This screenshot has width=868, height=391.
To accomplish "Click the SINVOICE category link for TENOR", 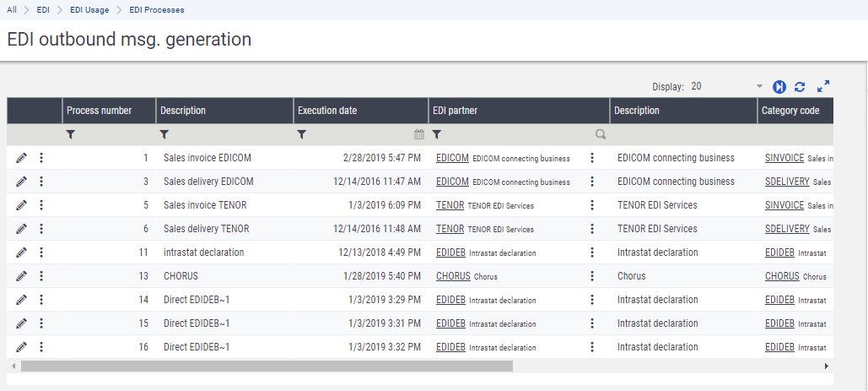I will tap(784, 205).
